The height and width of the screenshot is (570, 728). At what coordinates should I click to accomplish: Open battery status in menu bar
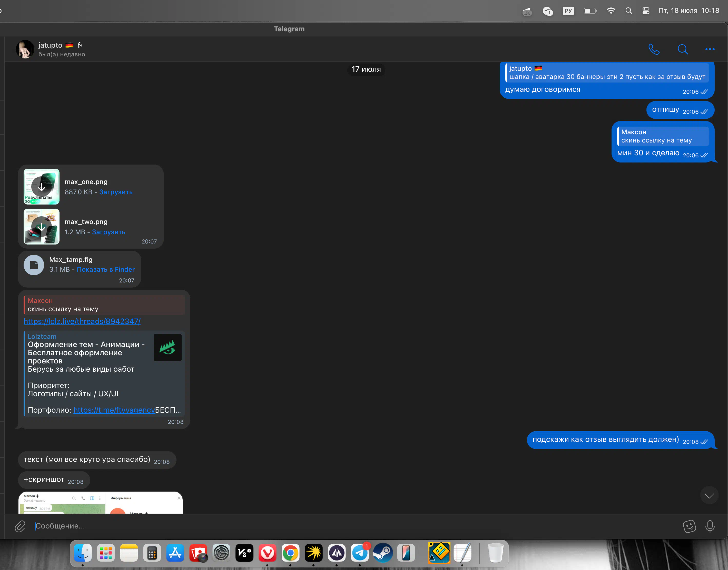tap(590, 11)
